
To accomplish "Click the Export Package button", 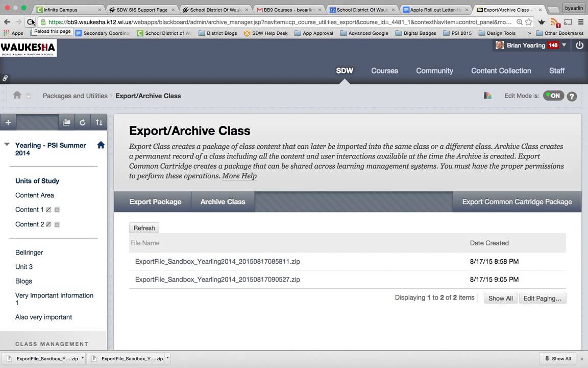I will click(155, 202).
